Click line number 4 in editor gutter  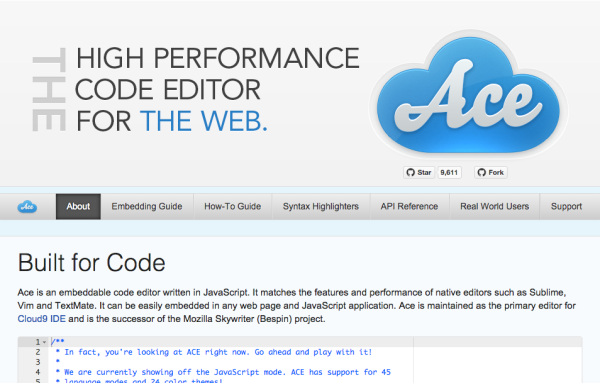[x=38, y=372]
